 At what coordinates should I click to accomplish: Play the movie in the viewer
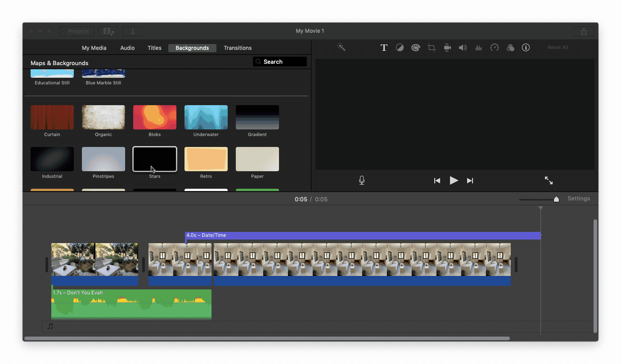[x=454, y=180]
